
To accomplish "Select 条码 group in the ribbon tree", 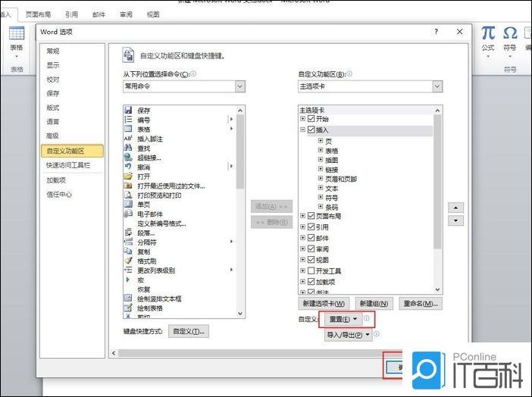I will click(331, 207).
